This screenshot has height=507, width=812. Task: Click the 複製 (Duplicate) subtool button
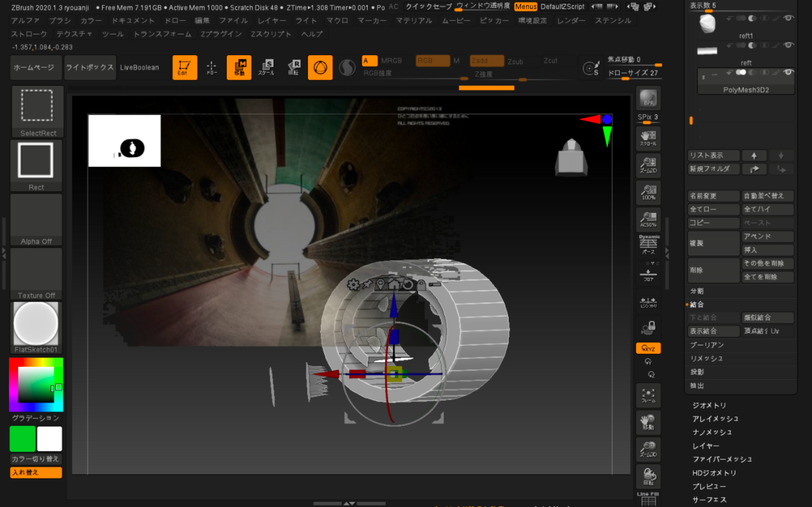coord(713,243)
